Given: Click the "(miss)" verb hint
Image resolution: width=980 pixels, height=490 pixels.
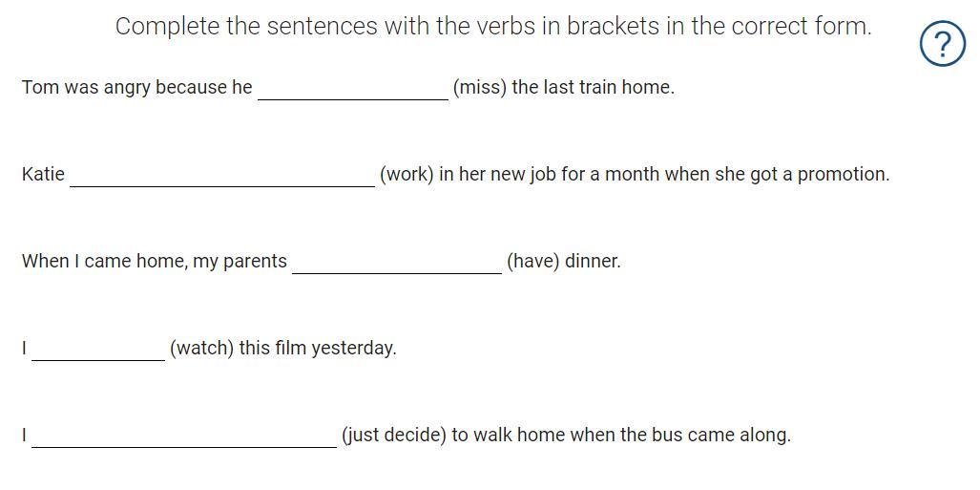Looking at the screenshot, I should coord(480,88).
